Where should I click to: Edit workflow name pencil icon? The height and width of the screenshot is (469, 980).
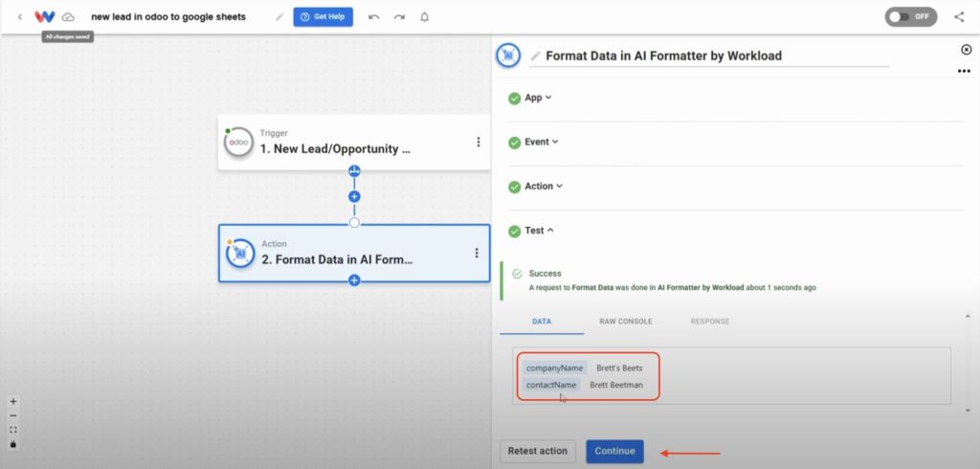click(279, 17)
